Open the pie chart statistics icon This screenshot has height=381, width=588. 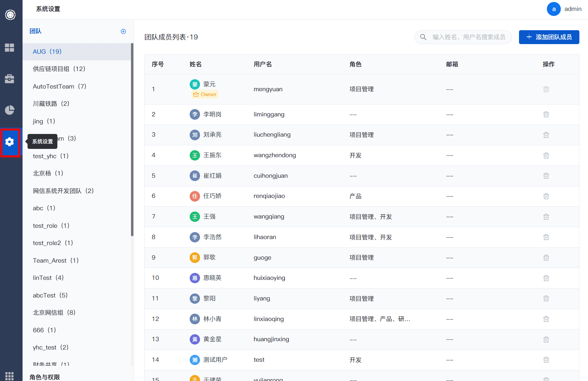pyautogui.click(x=10, y=110)
